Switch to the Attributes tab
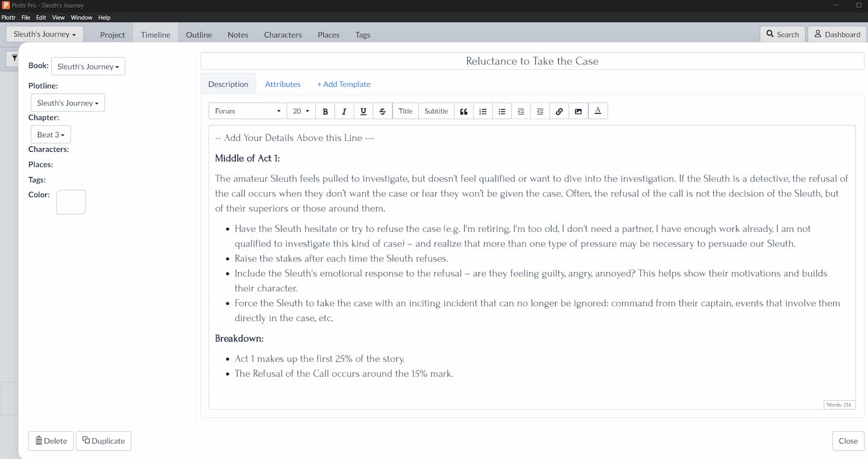This screenshot has height=459, width=868. click(283, 84)
